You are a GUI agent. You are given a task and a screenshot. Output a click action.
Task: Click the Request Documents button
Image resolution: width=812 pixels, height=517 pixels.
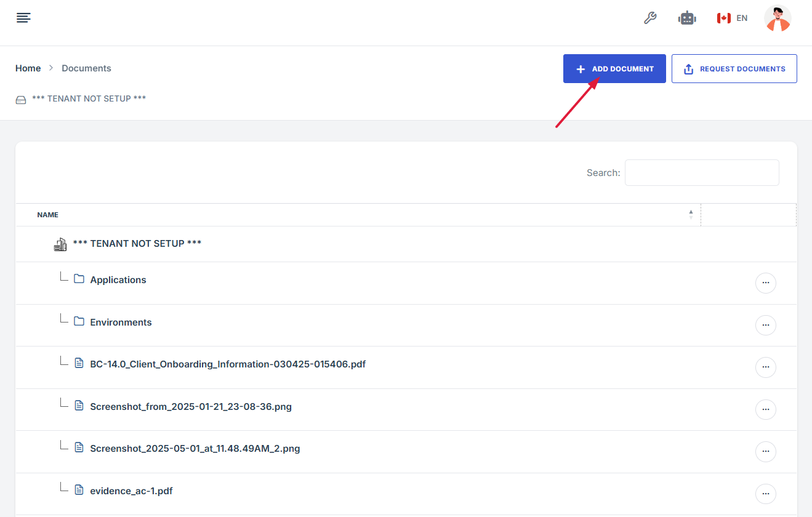(x=734, y=69)
